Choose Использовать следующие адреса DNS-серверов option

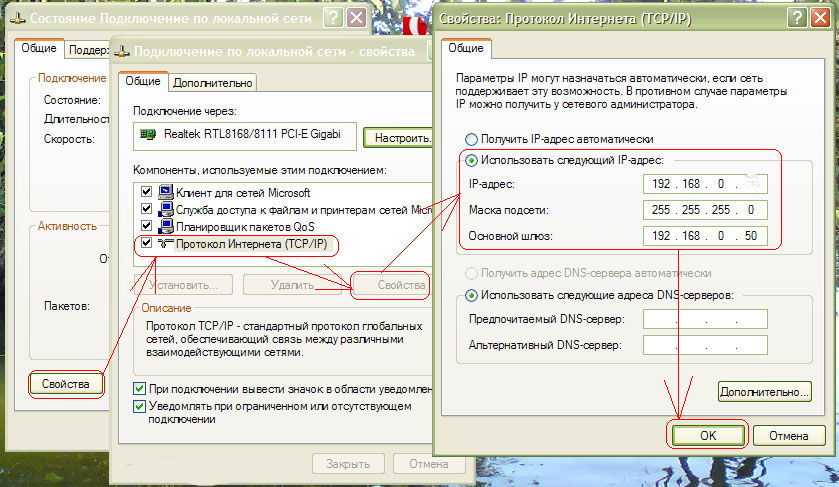[x=471, y=295]
